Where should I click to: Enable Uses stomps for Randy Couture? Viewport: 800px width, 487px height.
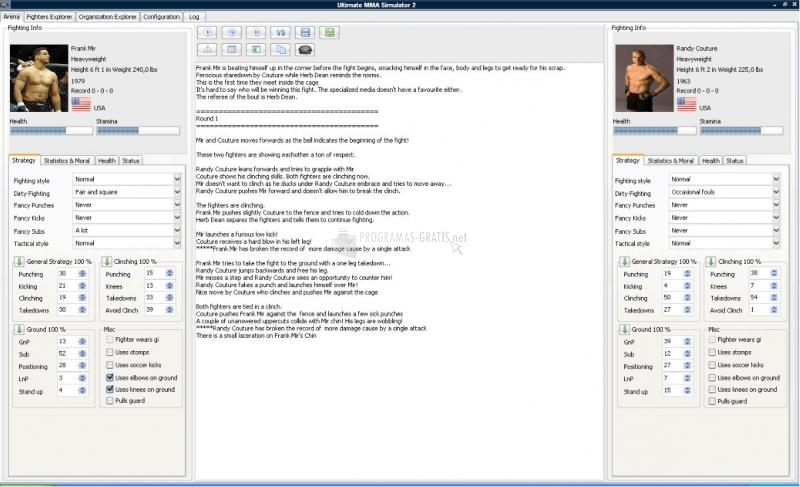click(x=712, y=352)
